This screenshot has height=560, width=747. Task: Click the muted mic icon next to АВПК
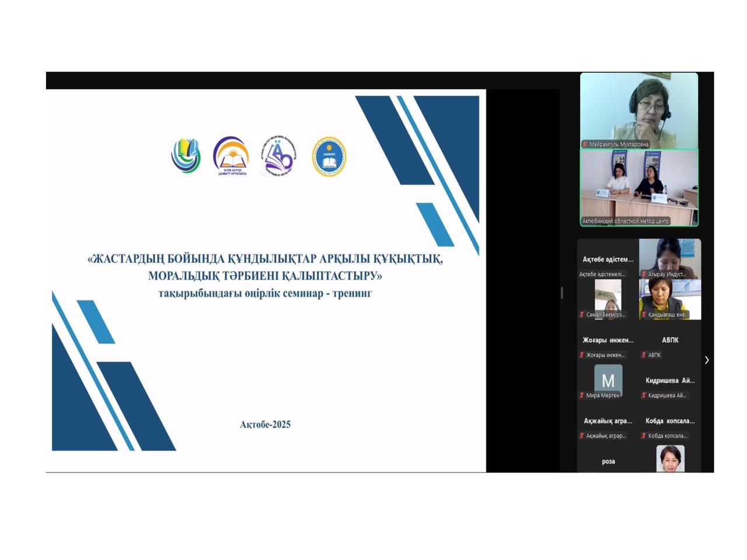(644, 355)
